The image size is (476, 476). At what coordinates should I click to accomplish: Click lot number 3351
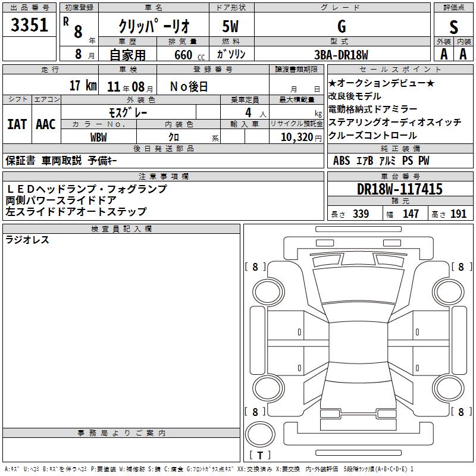29,25
